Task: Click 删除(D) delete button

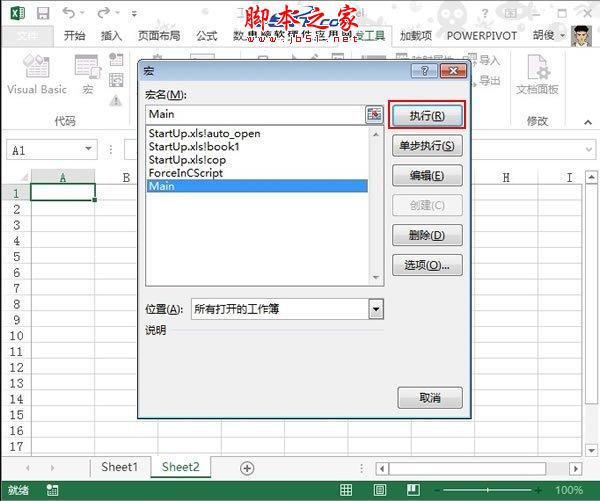Action: (x=427, y=235)
